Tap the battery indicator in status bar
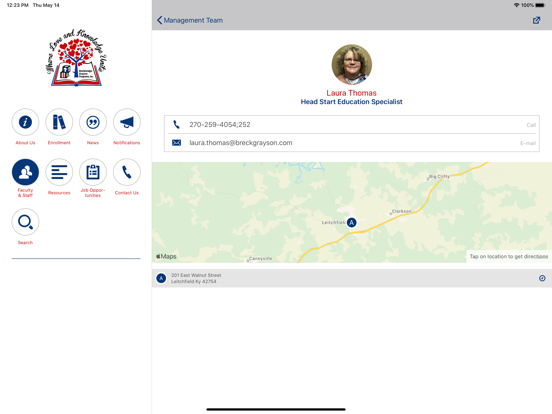 540,5
